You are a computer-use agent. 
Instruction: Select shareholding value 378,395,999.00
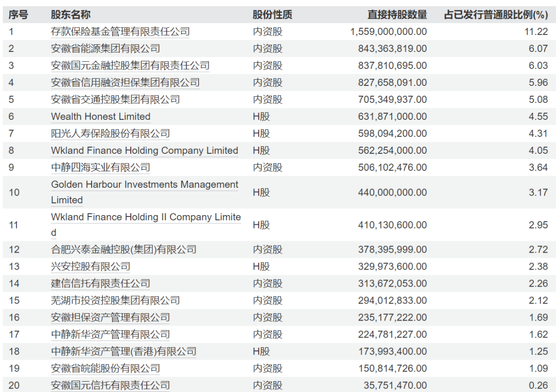[x=392, y=250]
